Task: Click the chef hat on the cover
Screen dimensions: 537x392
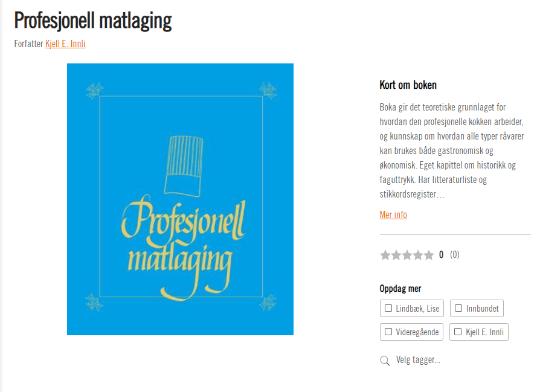Action: [x=183, y=163]
